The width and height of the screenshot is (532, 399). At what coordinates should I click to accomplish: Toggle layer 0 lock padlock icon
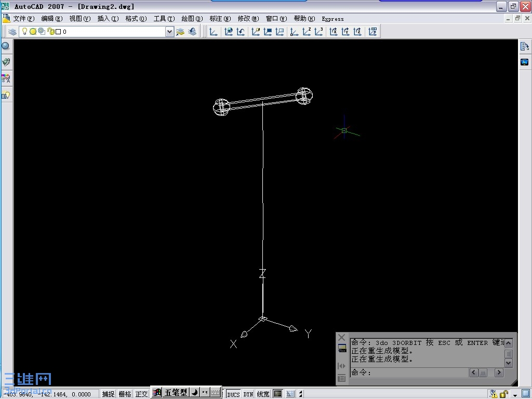[x=51, y=32]
